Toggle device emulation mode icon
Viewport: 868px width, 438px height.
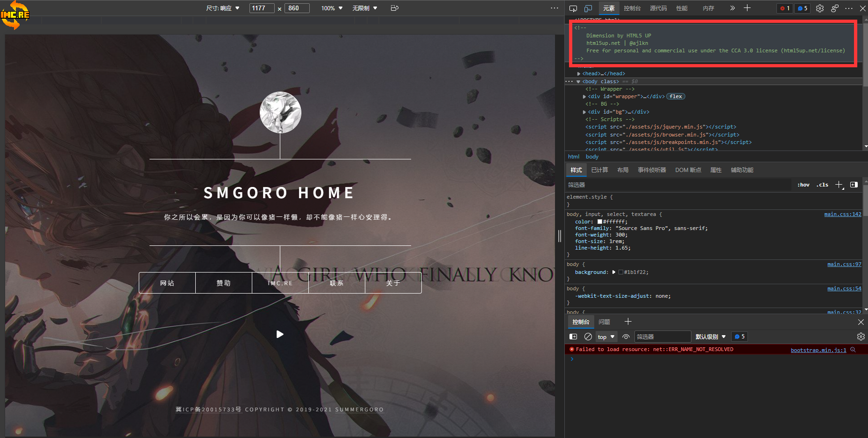click(588, 8)
